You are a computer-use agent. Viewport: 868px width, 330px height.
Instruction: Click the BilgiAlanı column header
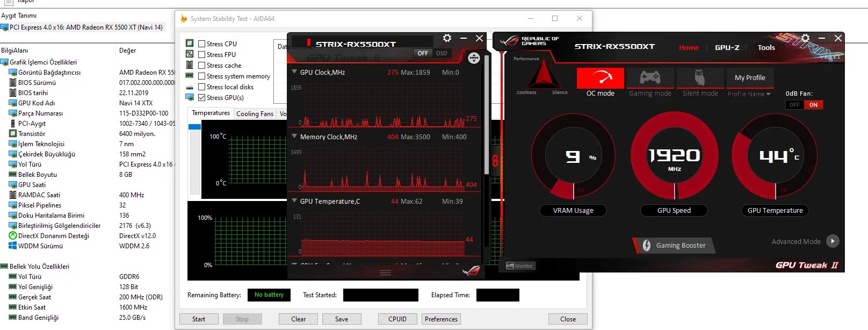coord(15,51)
